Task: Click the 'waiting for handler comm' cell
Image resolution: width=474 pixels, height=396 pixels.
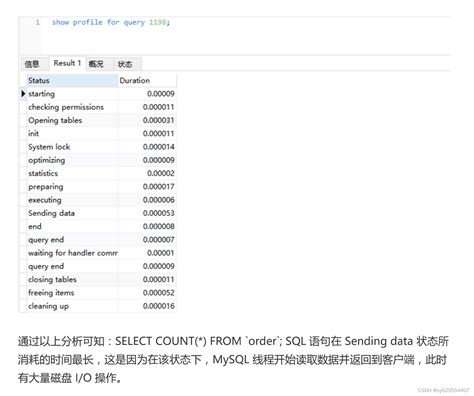Action: tap(72, 253)
